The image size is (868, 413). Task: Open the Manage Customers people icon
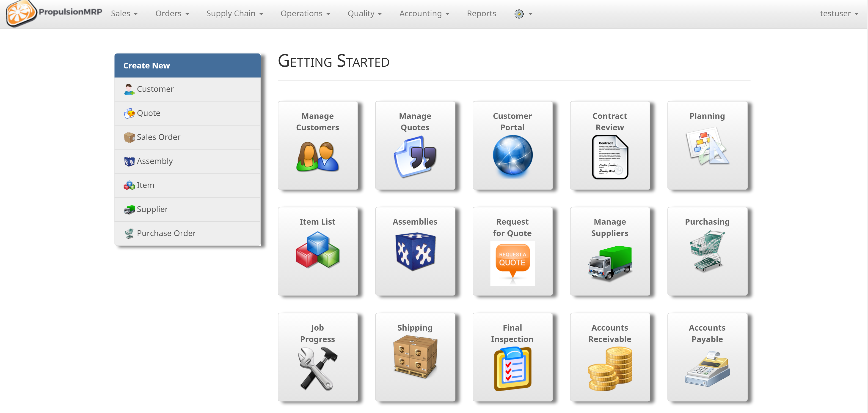point(317,157)
